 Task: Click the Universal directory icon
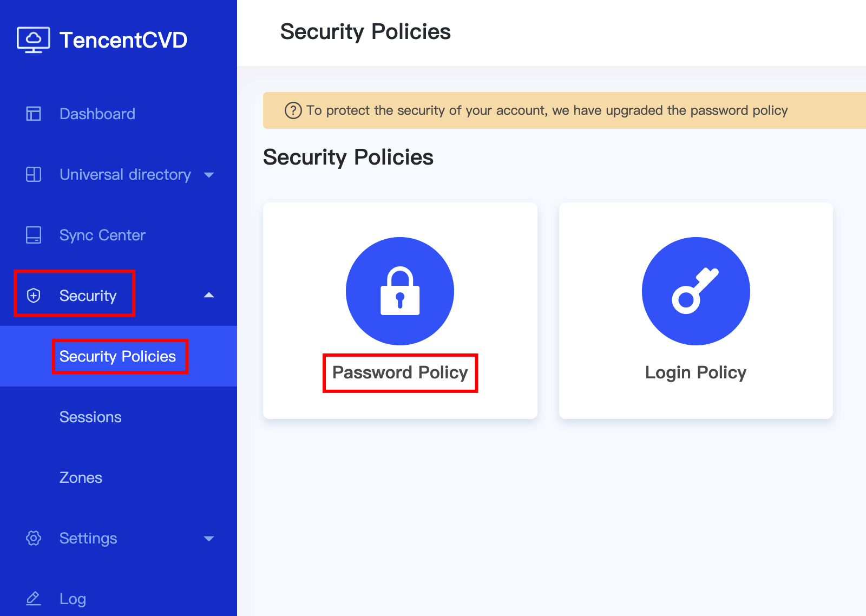click(x=34, y=174)
